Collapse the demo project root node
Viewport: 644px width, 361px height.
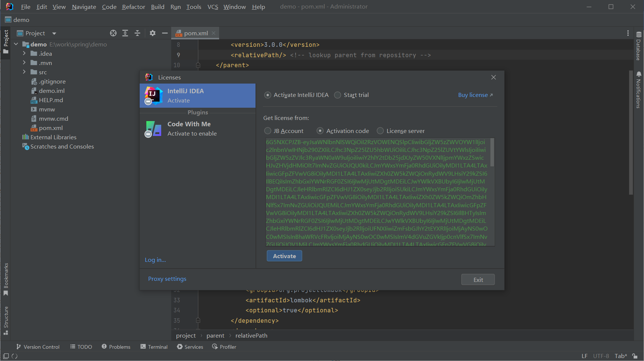click(16, 44)
